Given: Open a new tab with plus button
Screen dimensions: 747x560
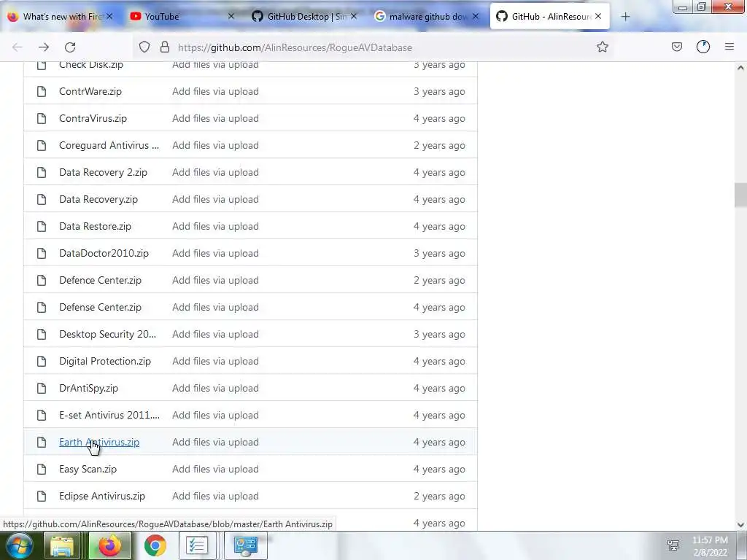Looking at the screenshot, I should pyautogui.click(x=625, y=17).
